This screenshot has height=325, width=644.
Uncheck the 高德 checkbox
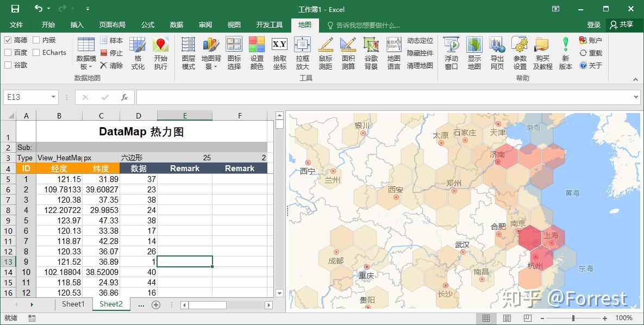8,40
